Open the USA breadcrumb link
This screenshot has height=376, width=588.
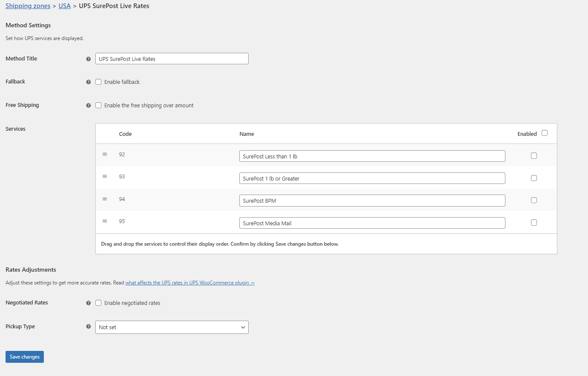(64, 6)
